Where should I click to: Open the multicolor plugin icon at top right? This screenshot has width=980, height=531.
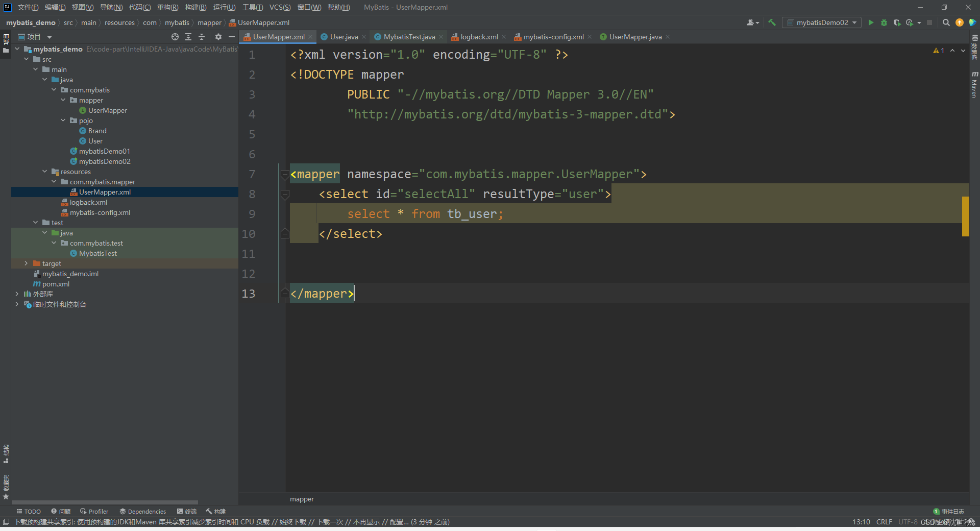point(972,22)
